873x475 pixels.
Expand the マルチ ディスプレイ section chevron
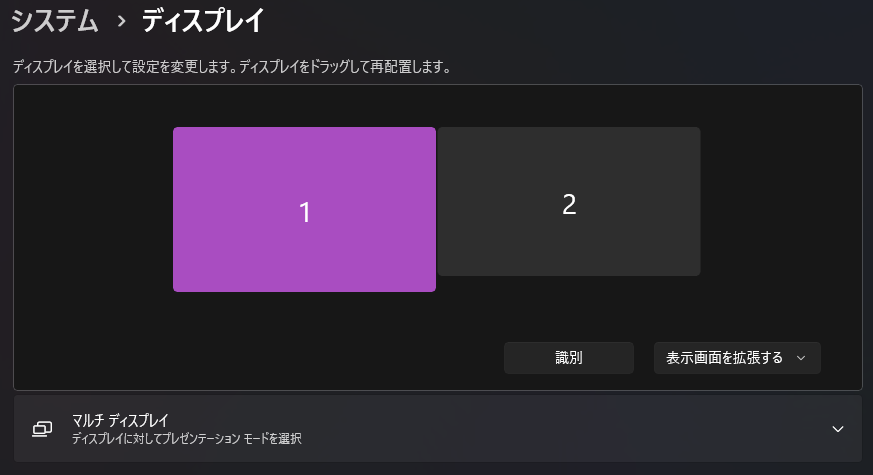tap(838, 429)
